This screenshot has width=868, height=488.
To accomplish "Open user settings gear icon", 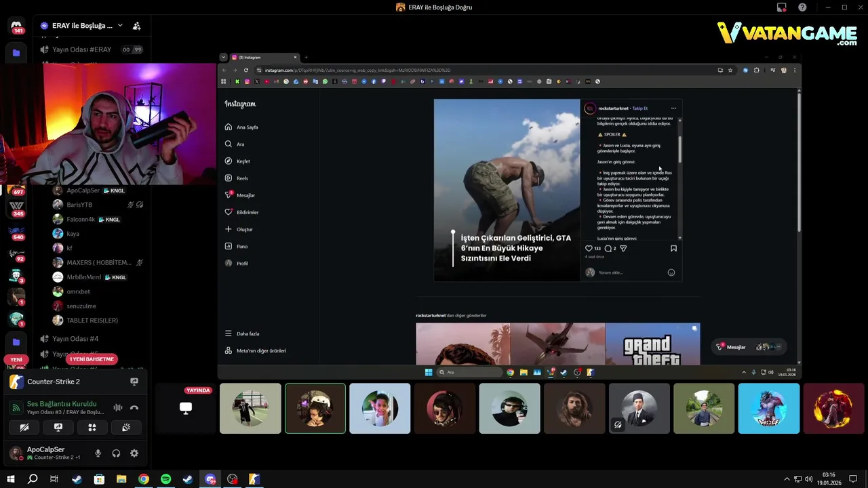I will pos(134,453).
